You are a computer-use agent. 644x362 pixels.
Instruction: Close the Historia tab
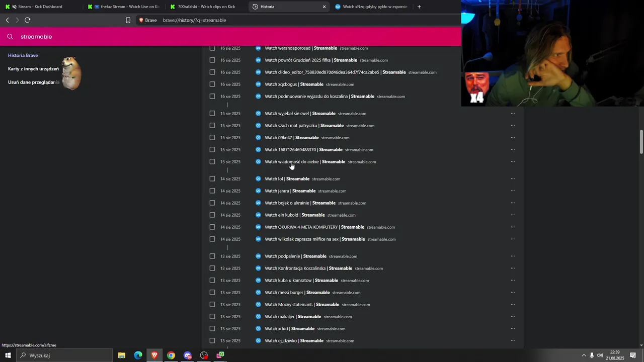click(324, 7)
